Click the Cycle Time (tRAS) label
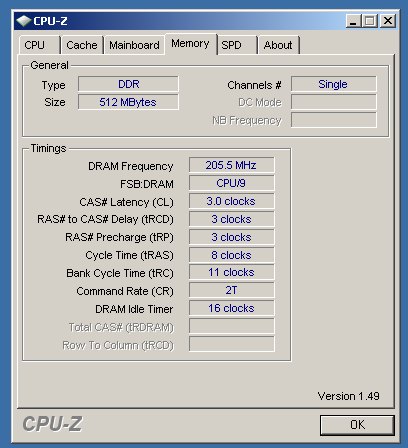The height and width of the screenshot is (448, 408). coord(129,255)
